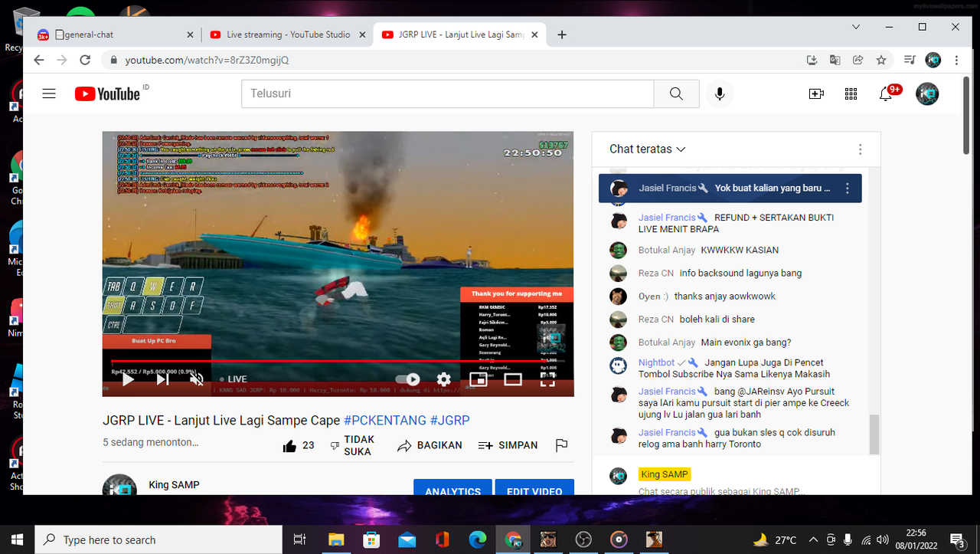The image size is (980, 554).
Task: Unmute the video player
Action: 197,379
